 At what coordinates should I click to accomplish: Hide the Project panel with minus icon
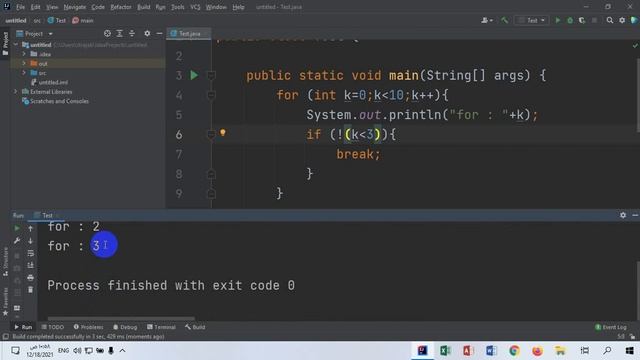coord(159,33)
